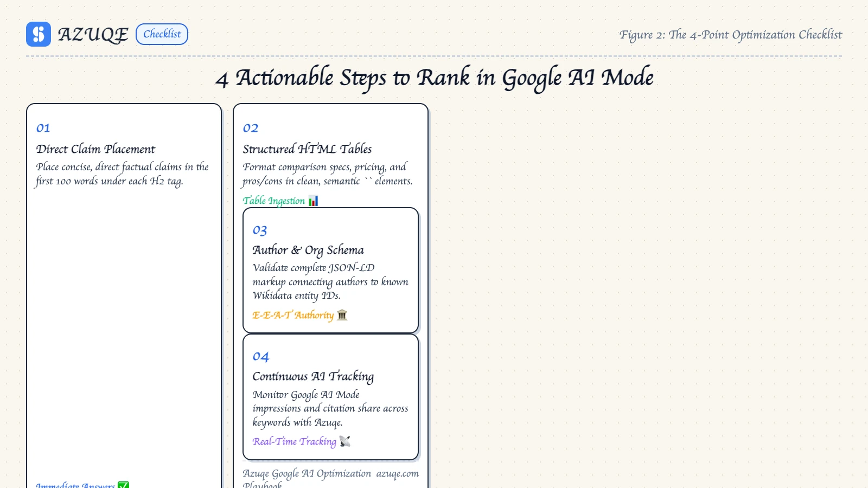This screenshot has height=488, width=868.
Task: Click the Direct Claim Placement title
Action: (x=95, y=149)
